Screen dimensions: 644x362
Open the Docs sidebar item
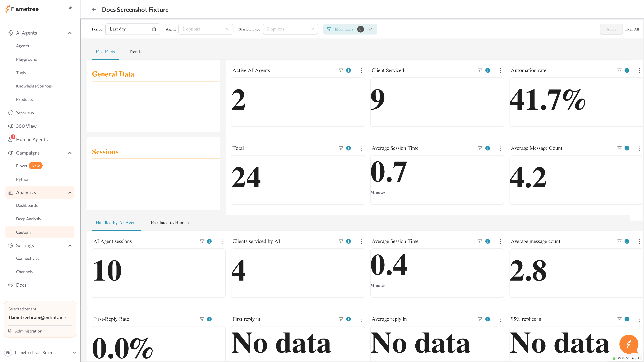[21, 285]
